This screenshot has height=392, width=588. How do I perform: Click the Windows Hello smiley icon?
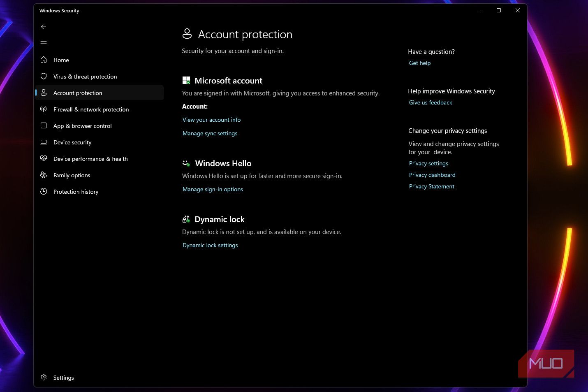pos(186,163)
